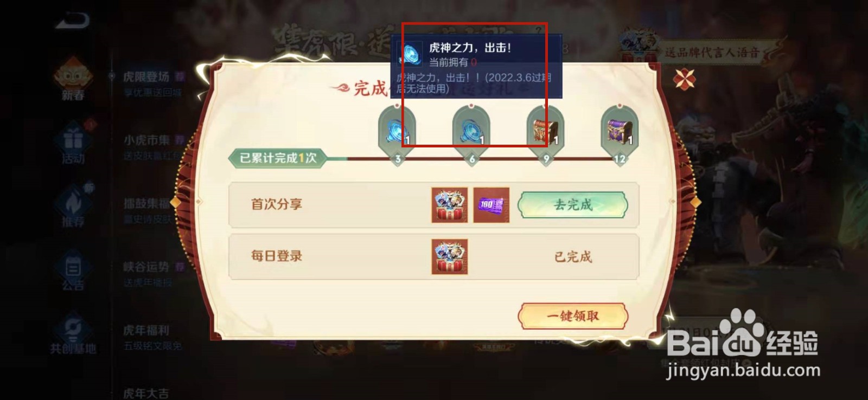Tap the 3-times milestone reward icon
868x400 pixels.
pyautogui.click(x=397, y=130)
